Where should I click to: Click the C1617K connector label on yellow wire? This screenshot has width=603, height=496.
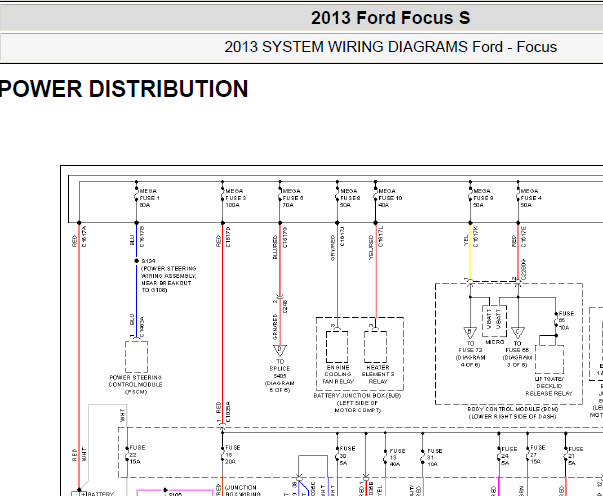pyautogui.click(x=476, y=236)
